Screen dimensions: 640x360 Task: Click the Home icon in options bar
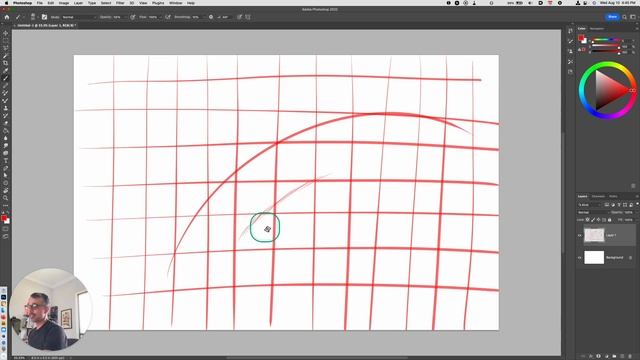pos(7,17)
